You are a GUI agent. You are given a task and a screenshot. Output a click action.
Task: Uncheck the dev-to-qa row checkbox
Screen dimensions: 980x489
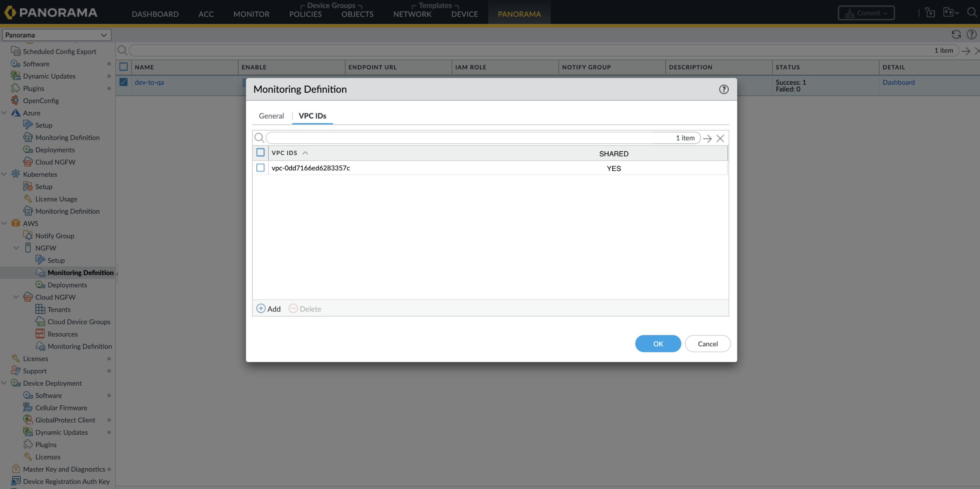[123, 82]
